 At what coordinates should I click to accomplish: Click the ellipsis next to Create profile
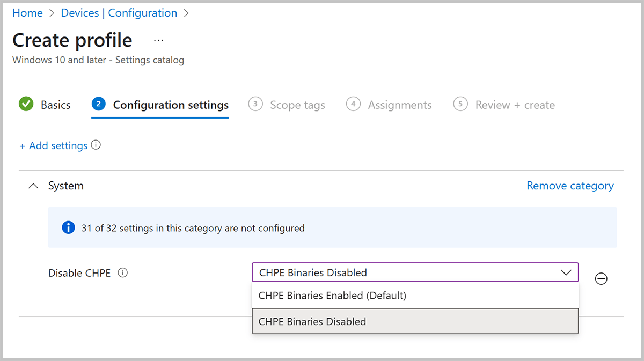pyautogui.click(x=158, y=40)
